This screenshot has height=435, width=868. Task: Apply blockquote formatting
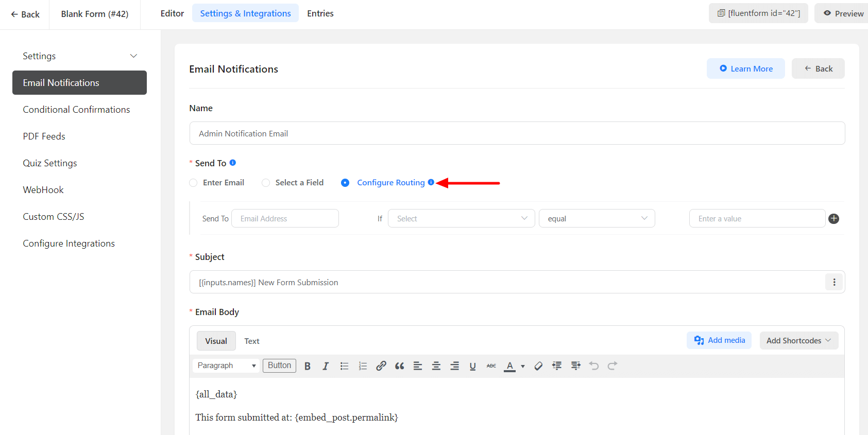[x=399, y=366]
